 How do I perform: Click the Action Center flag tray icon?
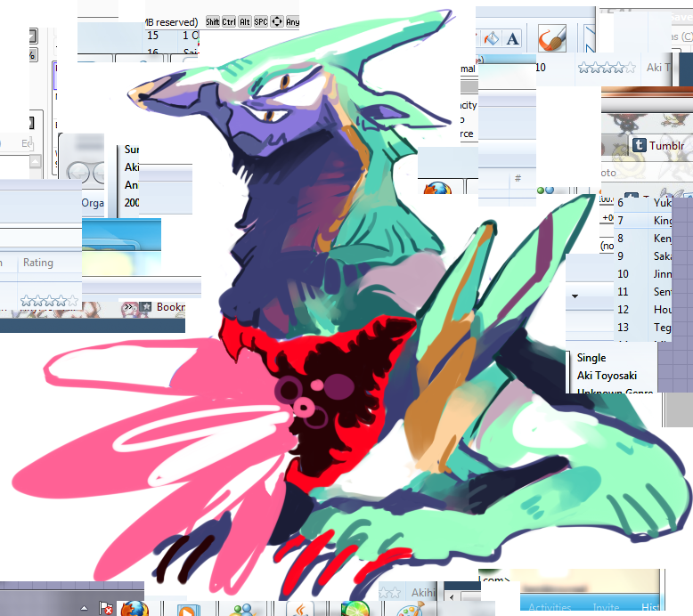pos(106,609)
